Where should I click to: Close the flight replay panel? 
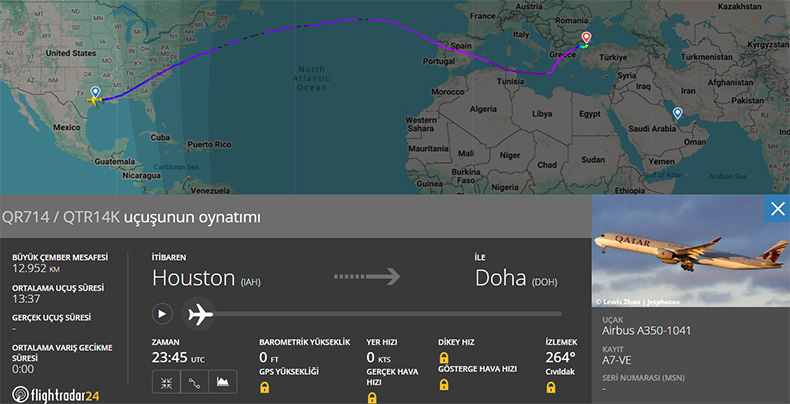[777, 208]
